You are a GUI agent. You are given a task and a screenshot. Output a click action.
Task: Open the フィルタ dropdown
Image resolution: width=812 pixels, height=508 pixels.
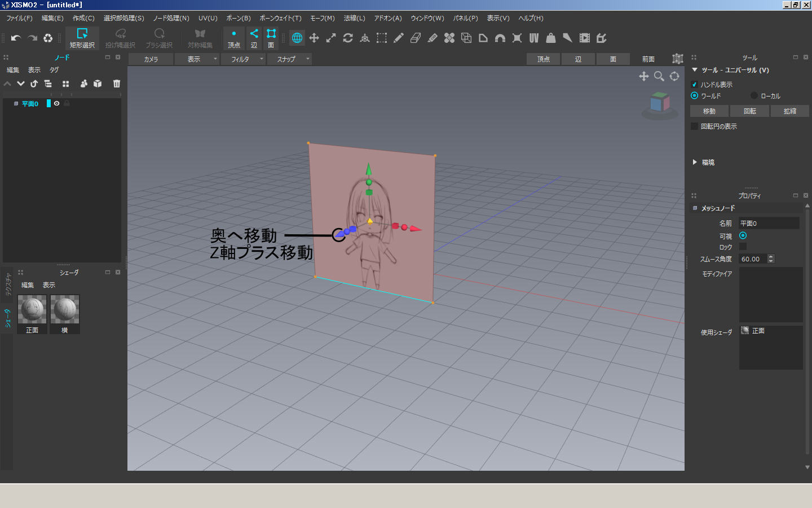(242, 59)
